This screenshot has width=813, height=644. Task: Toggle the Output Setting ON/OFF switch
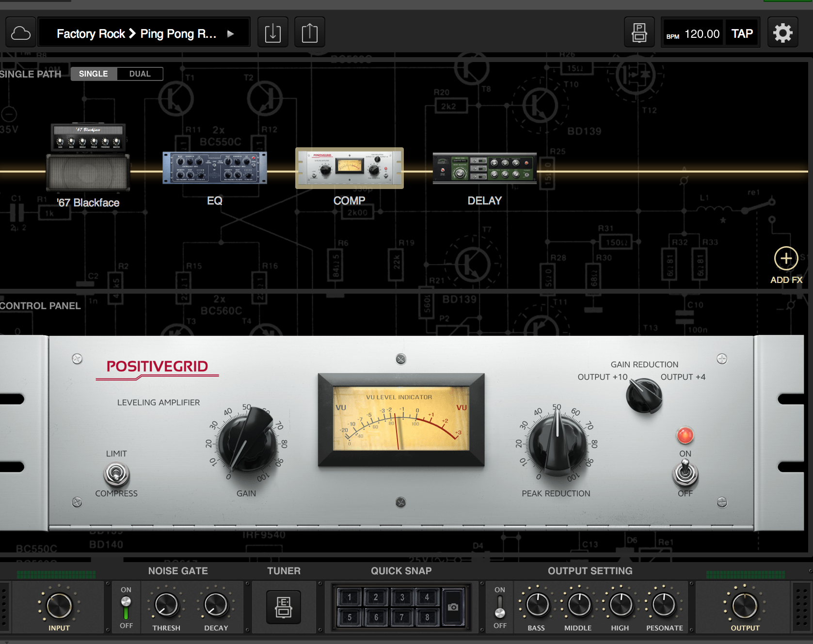pyautogui.click(x=500, y=608)
